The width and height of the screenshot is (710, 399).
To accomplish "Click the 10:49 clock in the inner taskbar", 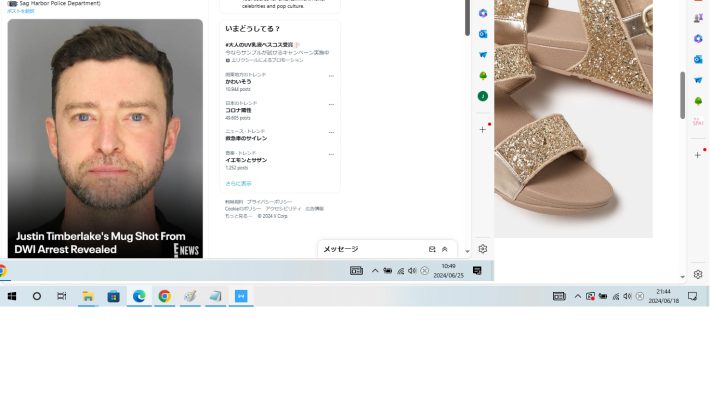I will pyautogui.click(x=448, y=271).
